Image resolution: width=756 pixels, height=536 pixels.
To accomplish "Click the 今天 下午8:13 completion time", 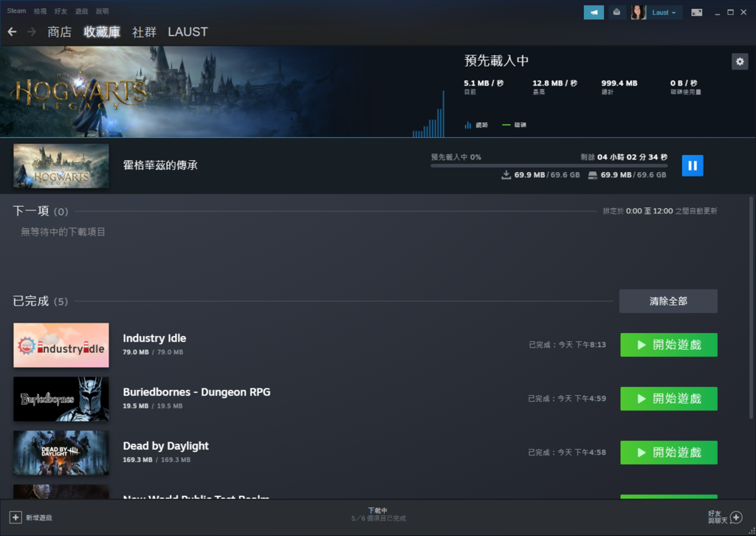I will pyautogui.click(x=582, y=345).
